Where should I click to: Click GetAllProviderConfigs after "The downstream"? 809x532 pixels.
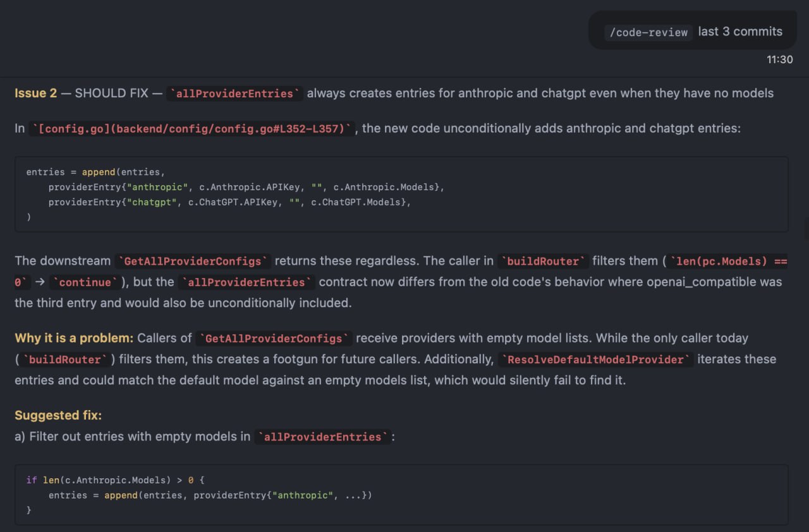[x=193, y=262]
